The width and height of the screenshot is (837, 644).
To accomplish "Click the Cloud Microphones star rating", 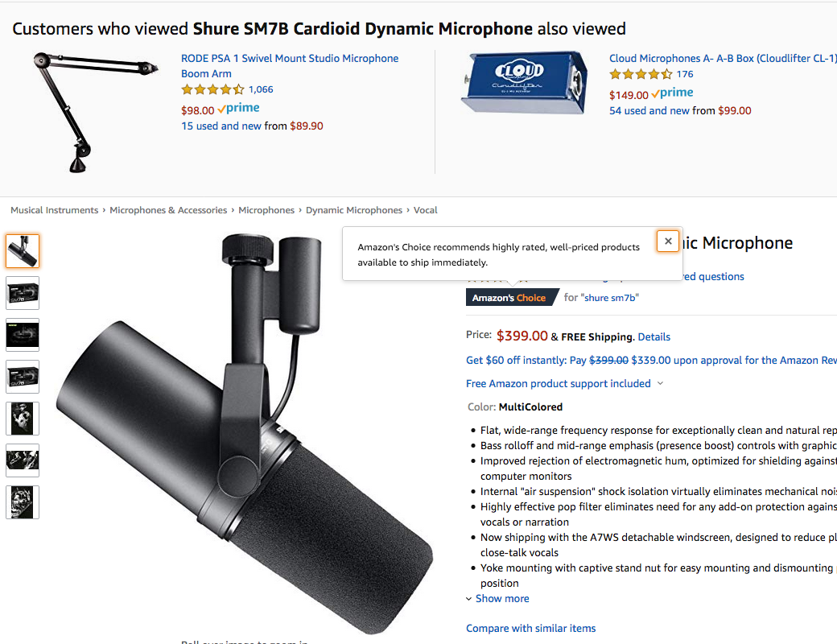I will (x=641, y=74).
